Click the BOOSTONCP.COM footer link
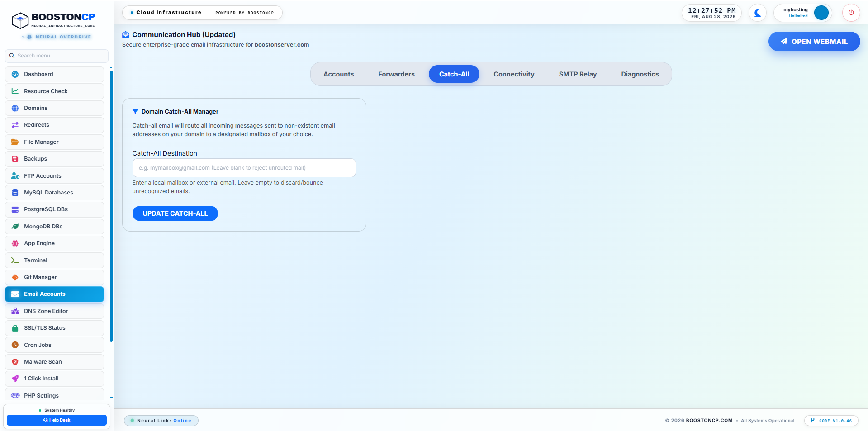This screenshot has width=868, height=431. click(709, 421)
